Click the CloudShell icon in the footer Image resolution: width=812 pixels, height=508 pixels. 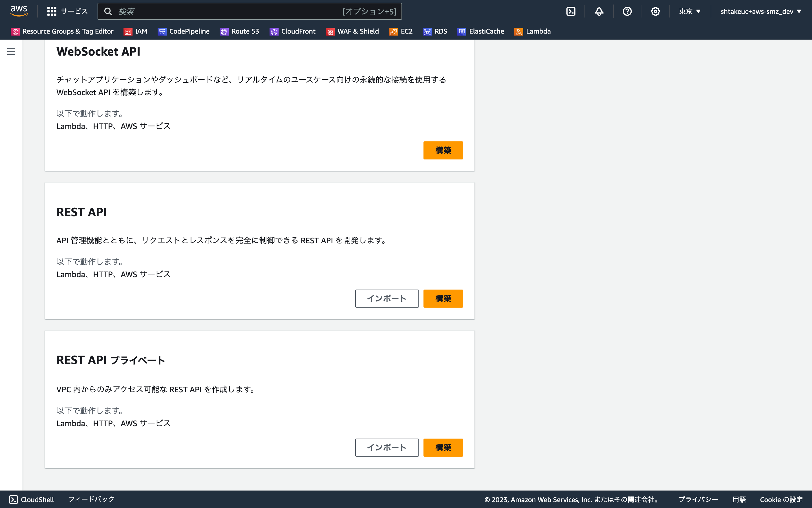pos(14,500)
